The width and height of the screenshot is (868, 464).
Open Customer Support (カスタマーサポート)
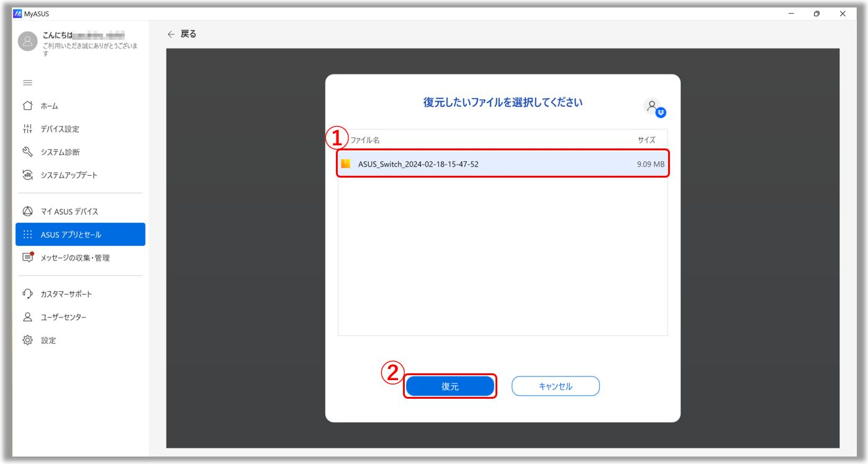tap(80, 294)
